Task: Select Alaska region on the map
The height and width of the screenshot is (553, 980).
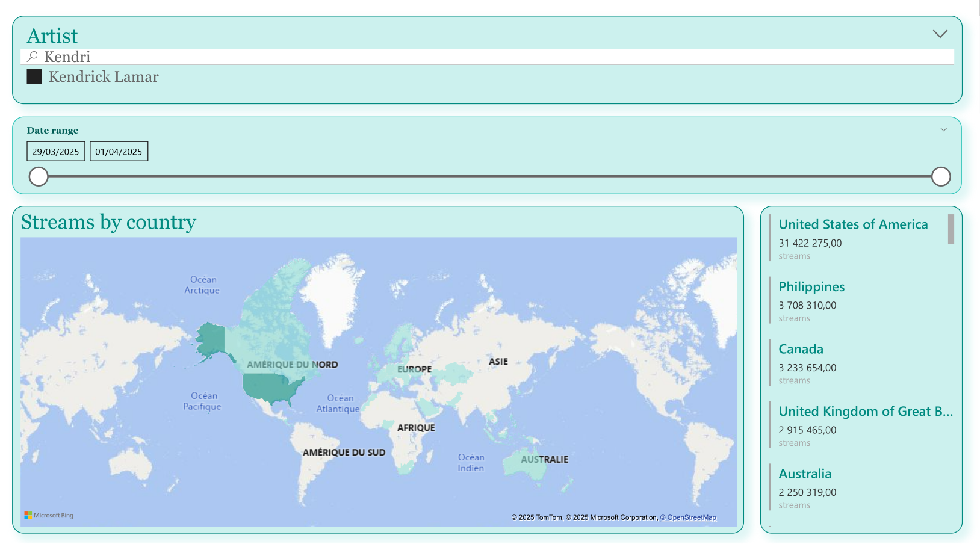Action: [x=211, y=340]
